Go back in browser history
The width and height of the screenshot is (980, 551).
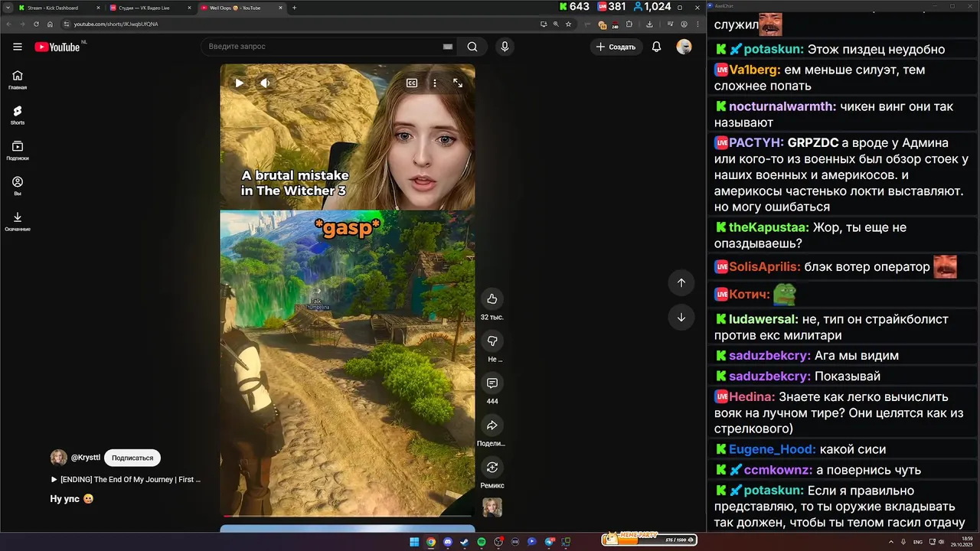8,24
